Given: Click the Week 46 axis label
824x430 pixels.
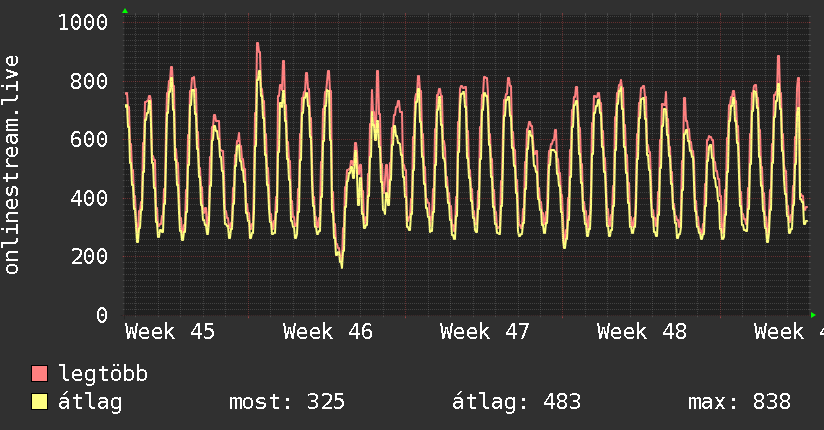Looking at the screenshot, I should [327, 332].
